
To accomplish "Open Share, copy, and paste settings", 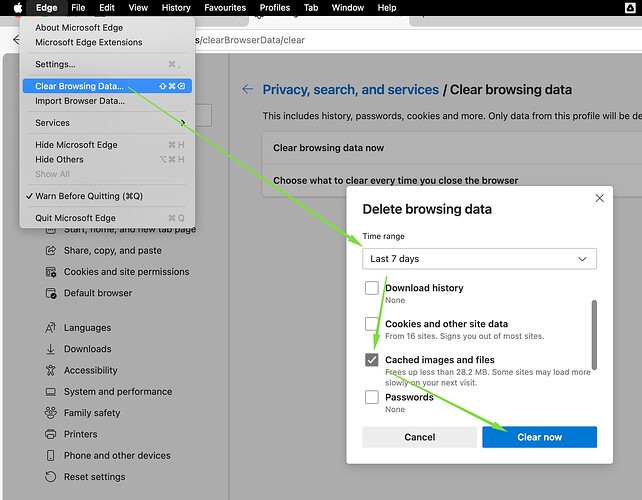I will [113, 251].
